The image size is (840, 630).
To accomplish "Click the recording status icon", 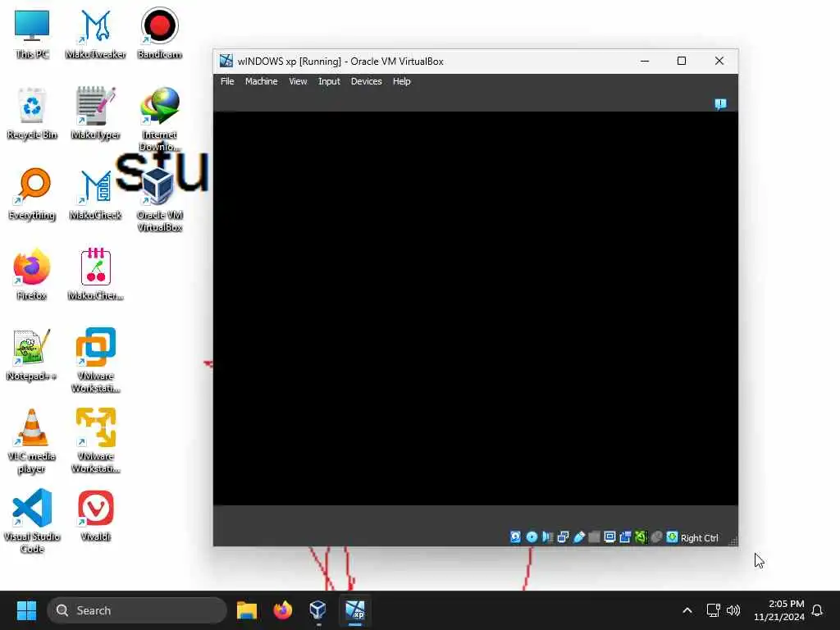I will coord(625,536).
